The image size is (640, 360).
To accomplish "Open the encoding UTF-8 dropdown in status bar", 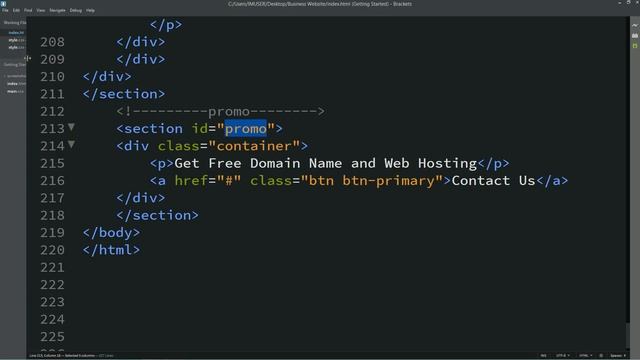I will pos(562,356).
